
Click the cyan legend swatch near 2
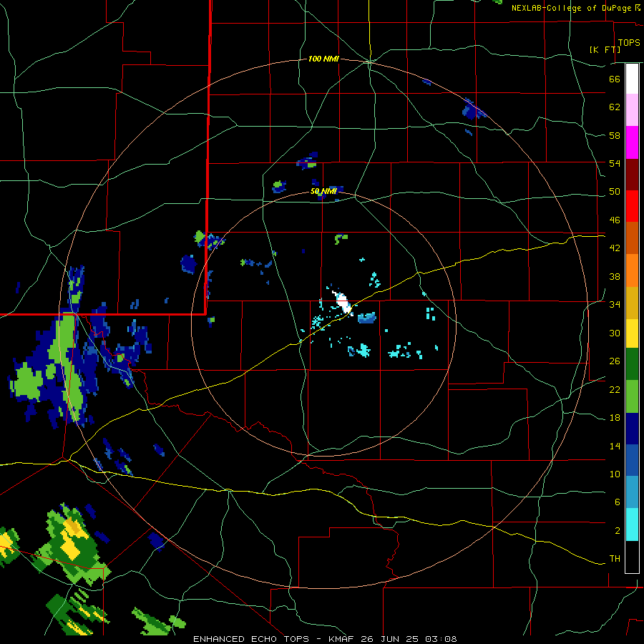(632, 525)
